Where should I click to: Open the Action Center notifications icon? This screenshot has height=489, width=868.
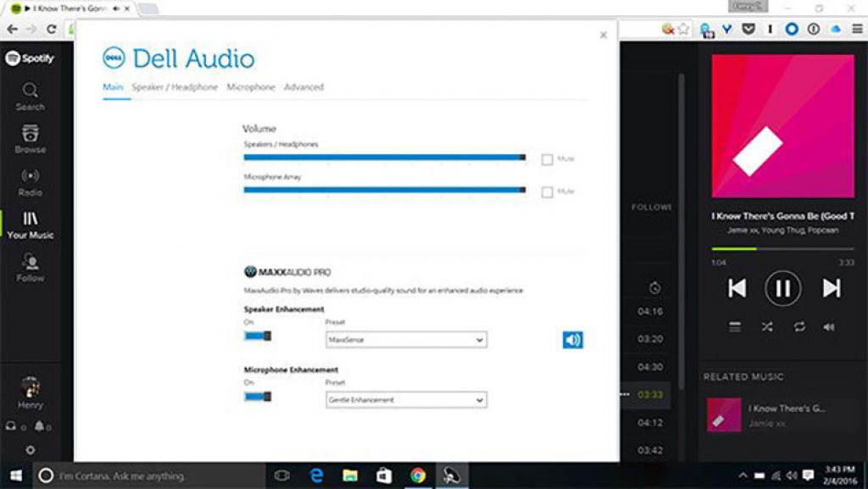808,475
